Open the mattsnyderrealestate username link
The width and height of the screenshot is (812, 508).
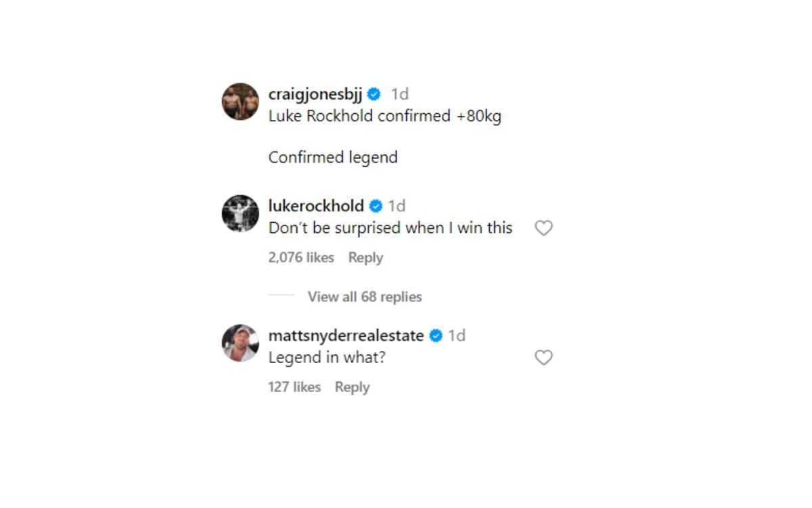[x=346, y=335]
